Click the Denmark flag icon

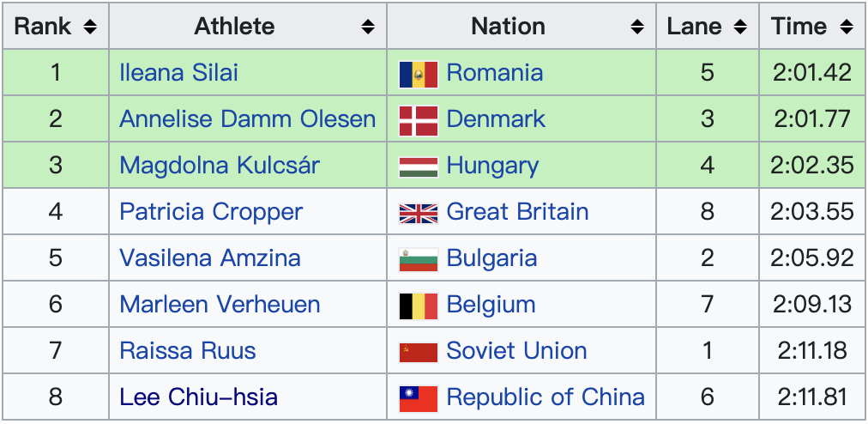[x=419, y=119]
